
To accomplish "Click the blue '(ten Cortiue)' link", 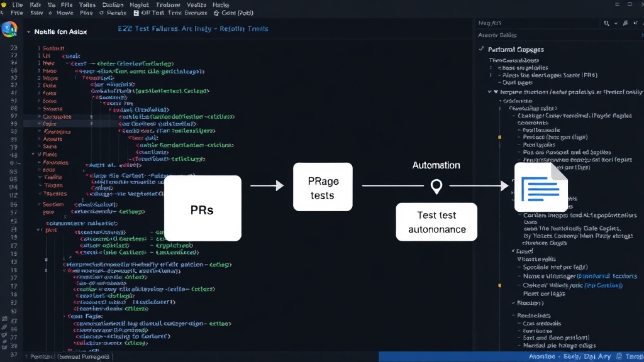I will (x=603, y=285).
